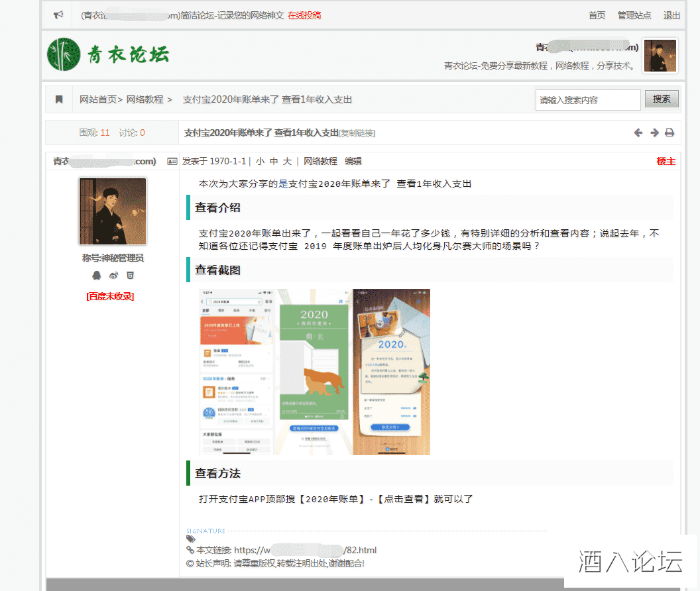Open 管理站点 in top navigation
Image resolution: width=700 pixels, height=591 pixels.
pos(634,15)
